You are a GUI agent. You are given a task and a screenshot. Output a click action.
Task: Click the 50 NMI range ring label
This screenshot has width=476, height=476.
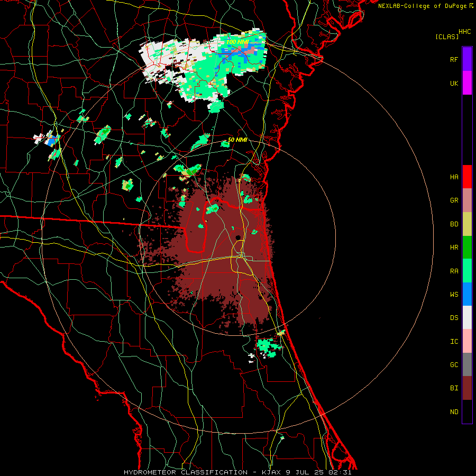237,140
